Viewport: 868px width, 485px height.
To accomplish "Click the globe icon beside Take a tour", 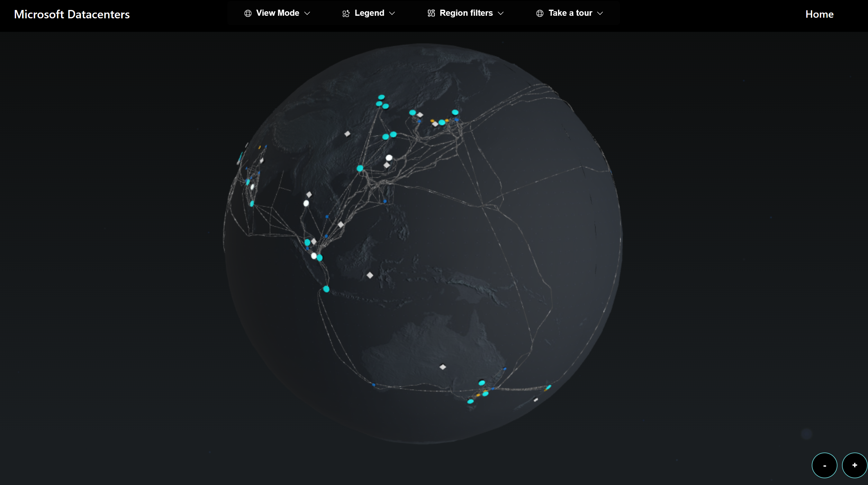I will pos(540,13).
